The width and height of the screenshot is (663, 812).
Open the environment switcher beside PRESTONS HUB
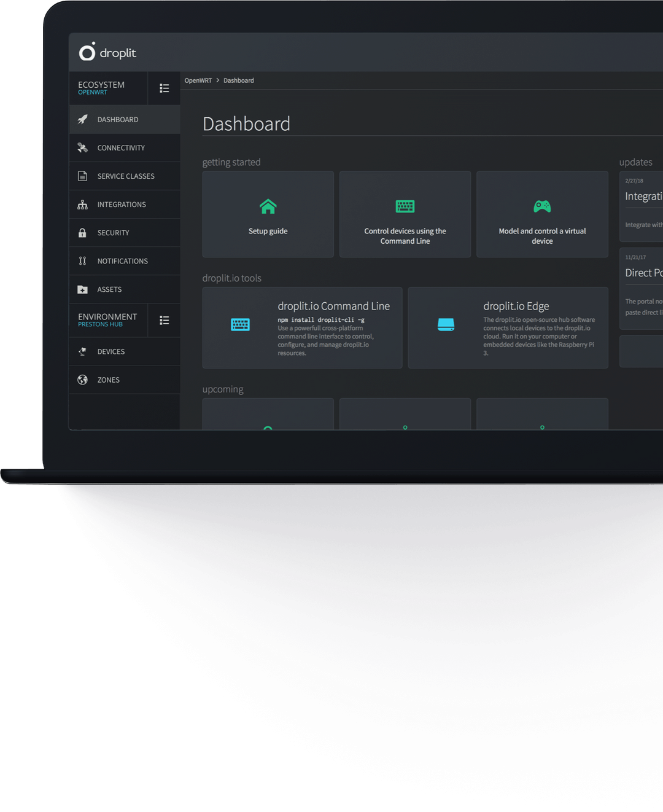pyautogui.click(x=164, y=320)
